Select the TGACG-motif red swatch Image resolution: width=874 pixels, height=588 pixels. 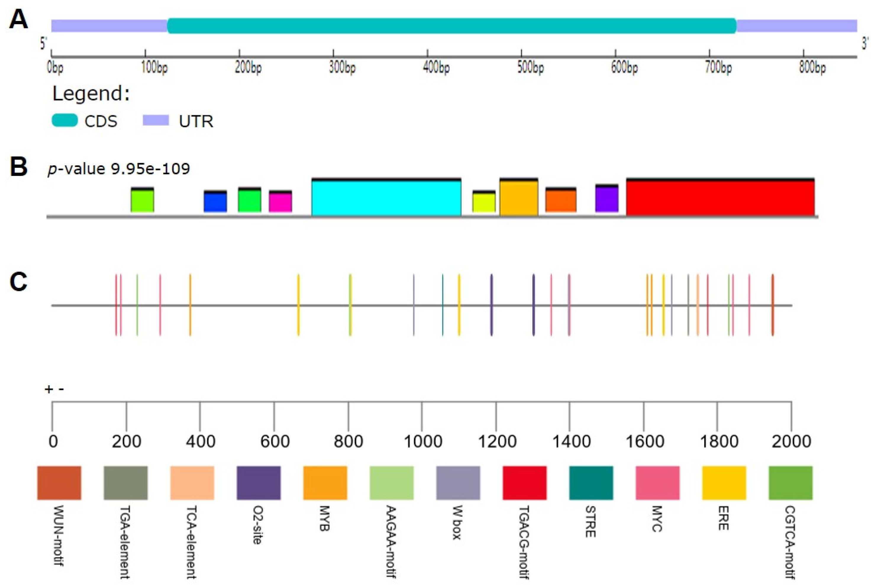click(524, 483)
